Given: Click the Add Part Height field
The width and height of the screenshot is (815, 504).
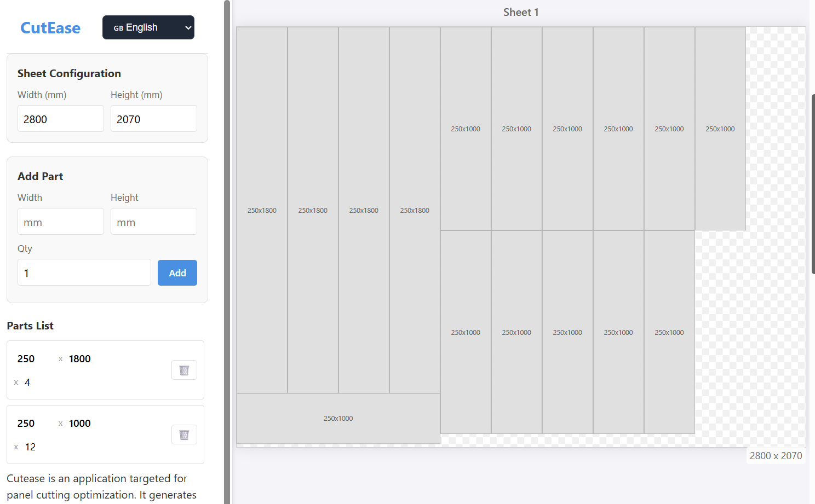Looking at the screenshot, I should [153, 222].
